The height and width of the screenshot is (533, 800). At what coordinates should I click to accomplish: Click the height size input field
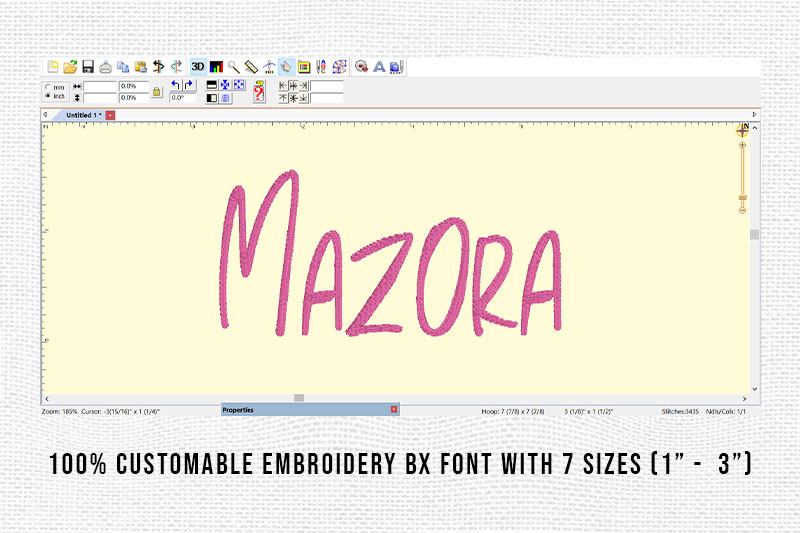[101, 97]
